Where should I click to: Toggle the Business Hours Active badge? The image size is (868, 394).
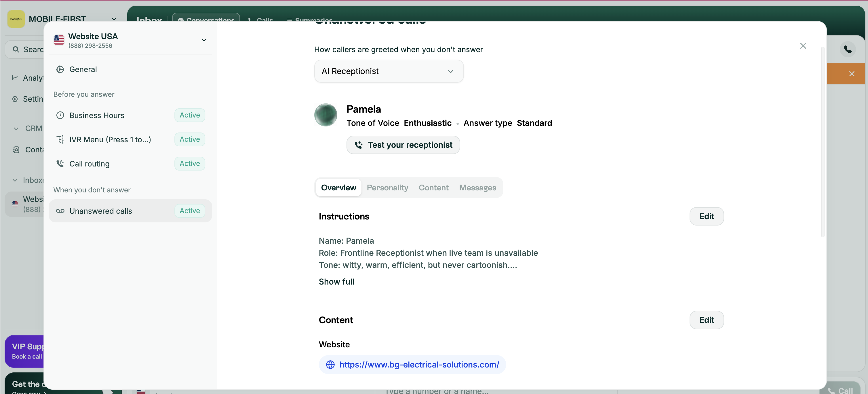point(189,115)
